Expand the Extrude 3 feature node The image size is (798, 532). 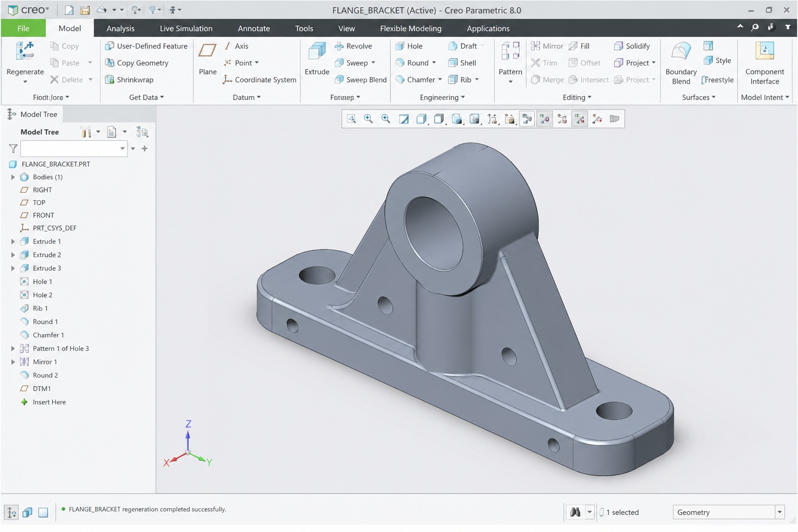click(13, 269)
